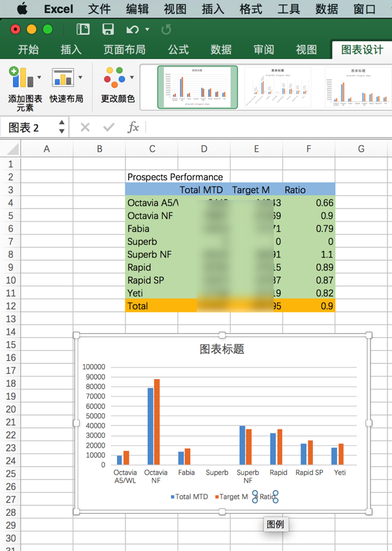Click the Superb NF cell in column C

pyautogui.click(x=152, y=254)
